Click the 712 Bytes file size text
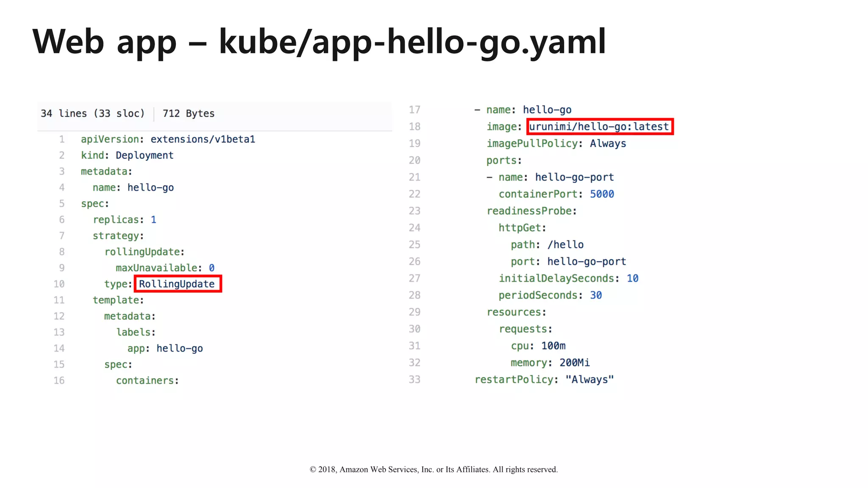This screenshot has width=868, height=488. click(188, 114)
